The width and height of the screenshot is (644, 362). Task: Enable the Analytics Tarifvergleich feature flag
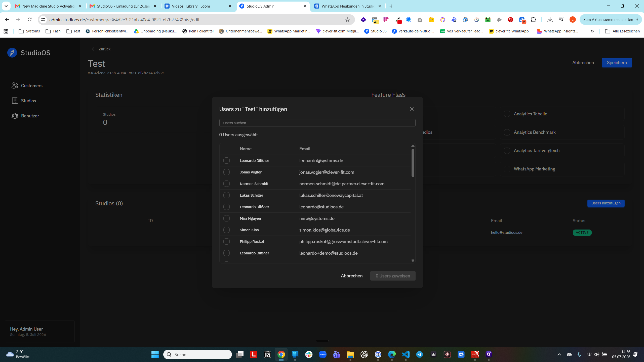(507, 151)
